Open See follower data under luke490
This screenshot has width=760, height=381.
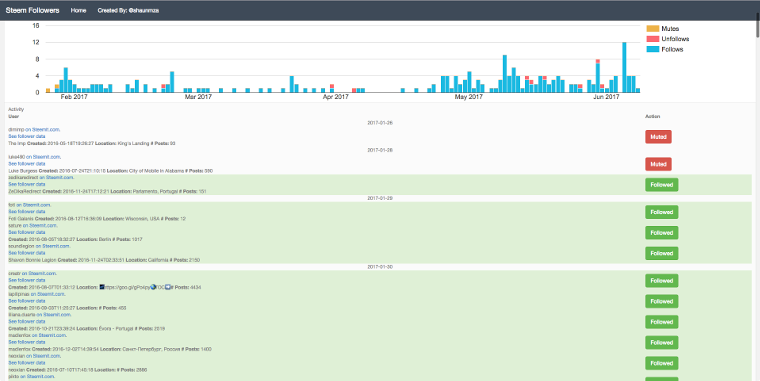tap(27, 164)
